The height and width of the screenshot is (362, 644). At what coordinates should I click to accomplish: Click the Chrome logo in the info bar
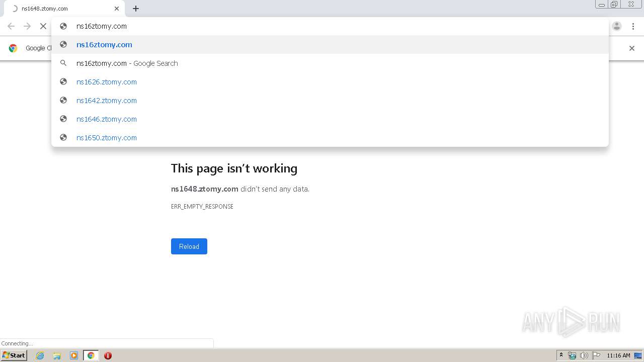[x=13, y=48]
